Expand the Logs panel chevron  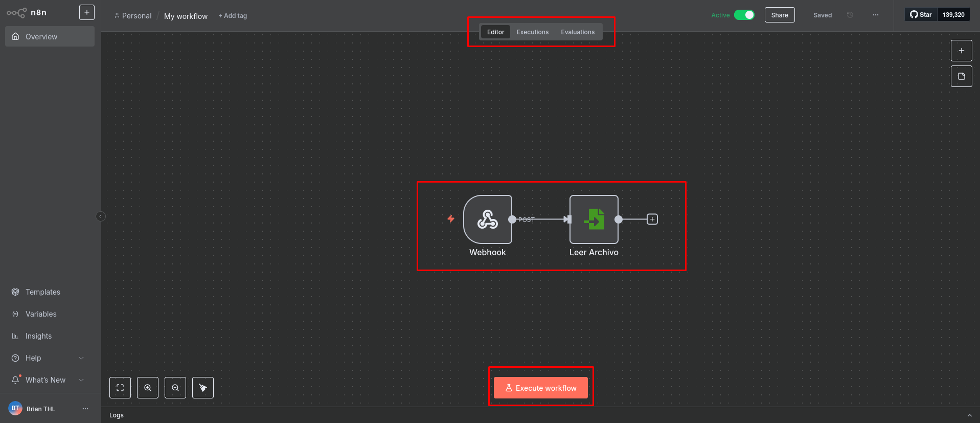969,415
